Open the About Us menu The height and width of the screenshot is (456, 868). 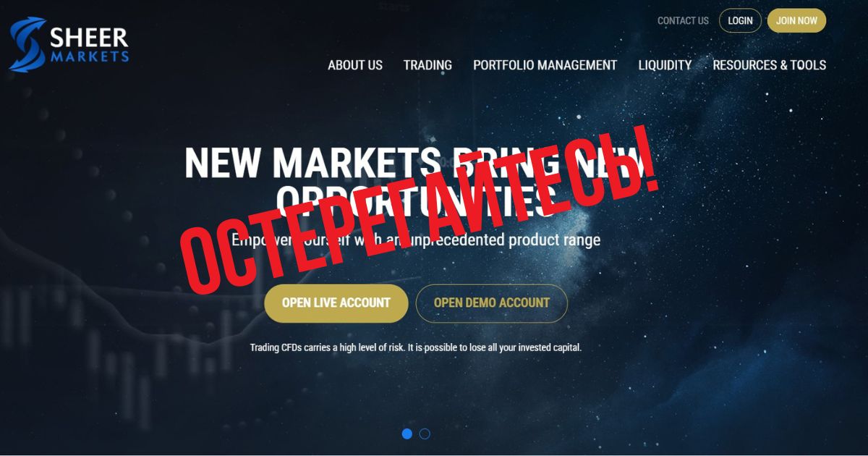pyautogui.click(x=355, y=65)
